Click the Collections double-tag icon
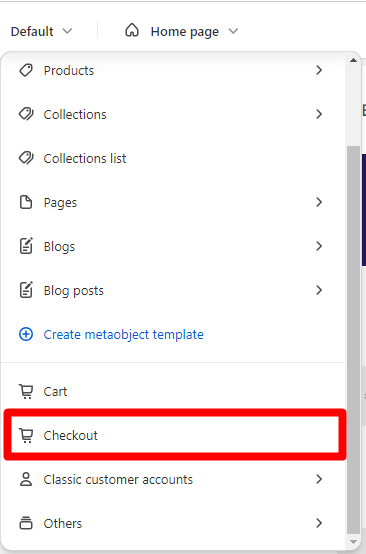 pos(26,114)
